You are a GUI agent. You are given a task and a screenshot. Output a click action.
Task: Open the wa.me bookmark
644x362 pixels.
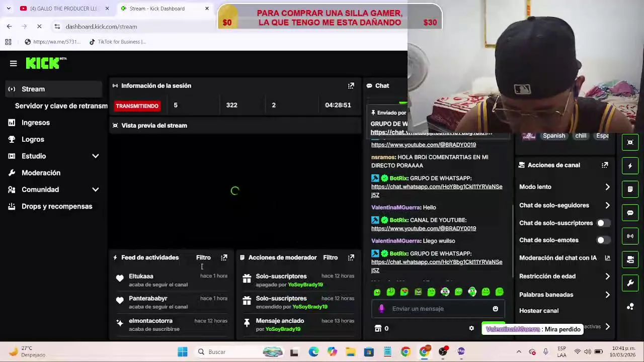pyautogui.click(x=52, y=42)
